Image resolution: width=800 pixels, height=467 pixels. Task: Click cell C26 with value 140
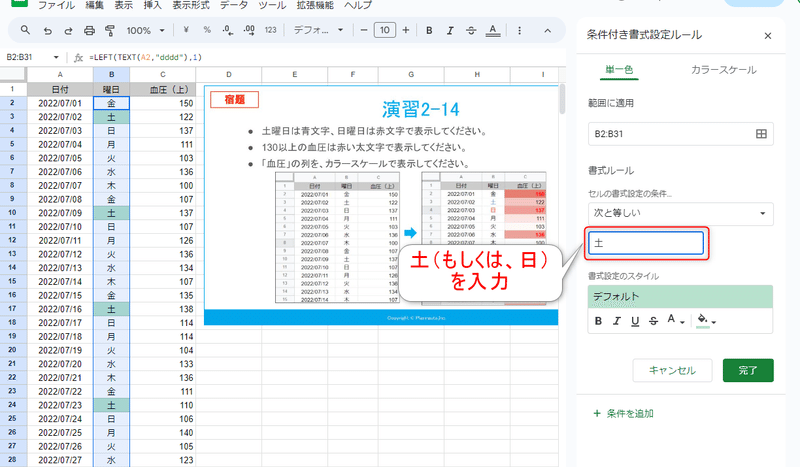163,433
